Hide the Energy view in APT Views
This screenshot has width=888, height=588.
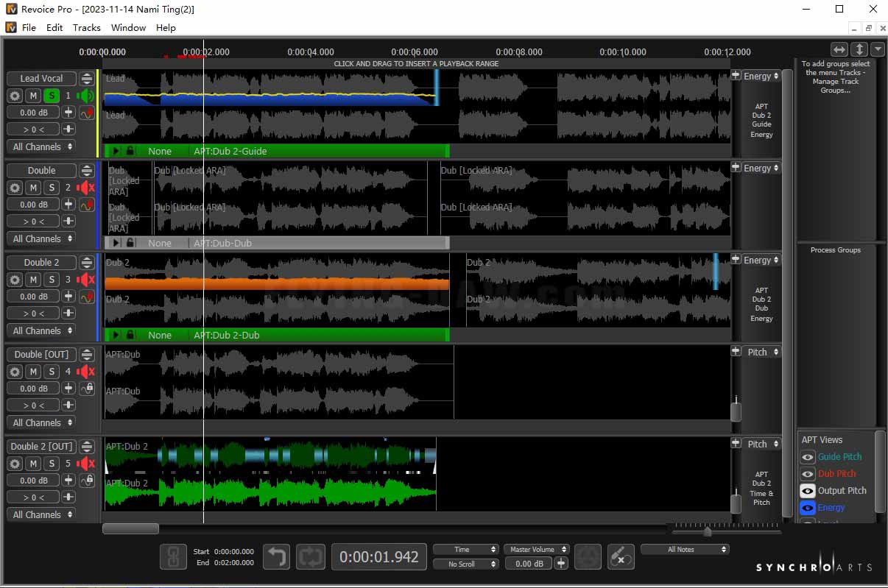tap(808, 508)
